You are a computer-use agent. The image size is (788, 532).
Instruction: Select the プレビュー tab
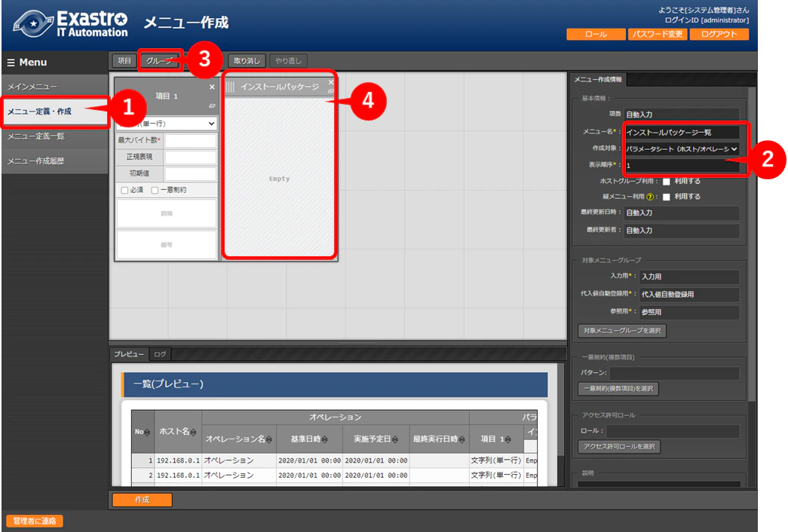pos(129,354)
